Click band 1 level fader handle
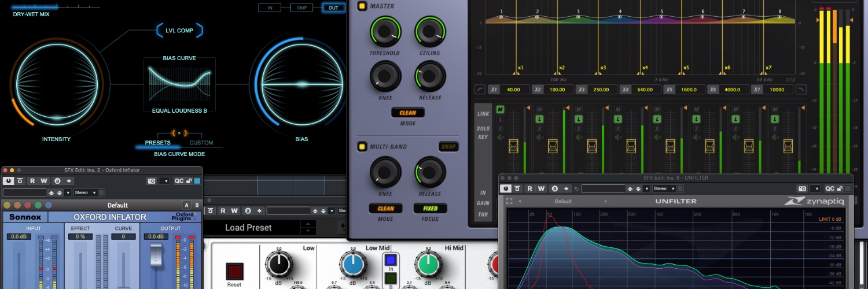The width and height of the screenshot is (868, 289). [x=513, y=146]
